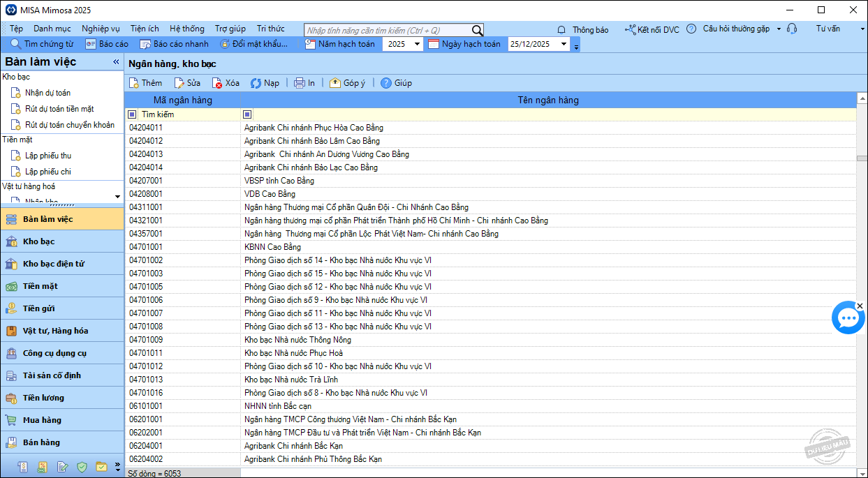The image size is (868, 478).
Task: Click the Kết nối DVC icon
Action: (631, 29)
